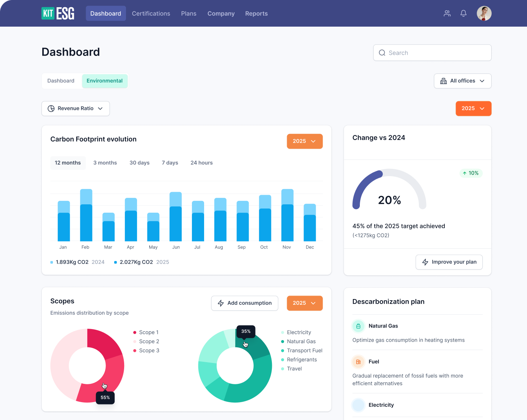This screenshot has width=527, height=420.
Task: Expand the All offices dropdown
Action: 462,81
